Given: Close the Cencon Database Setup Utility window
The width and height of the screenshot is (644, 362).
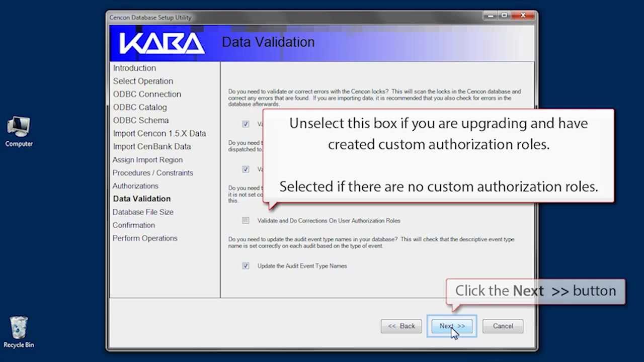Looking at the screenshot, I should (x=522, y=16).
